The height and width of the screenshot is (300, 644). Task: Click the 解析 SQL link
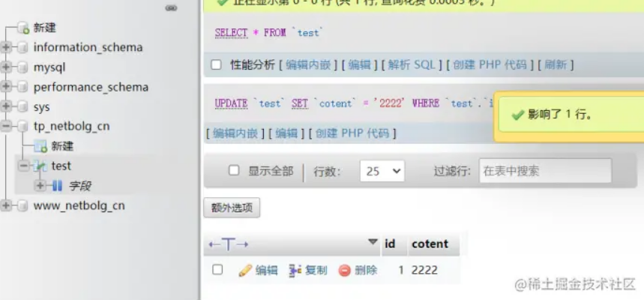412,65
